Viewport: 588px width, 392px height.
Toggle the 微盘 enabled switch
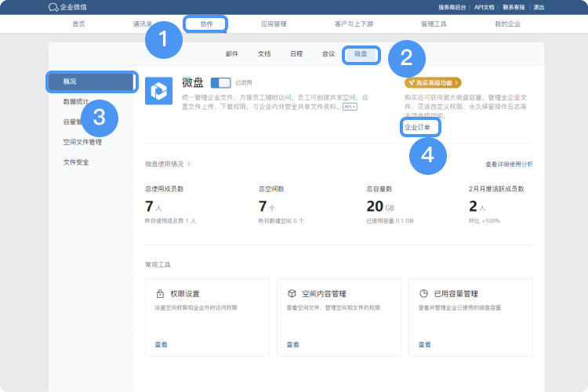(x=220, y=82)
